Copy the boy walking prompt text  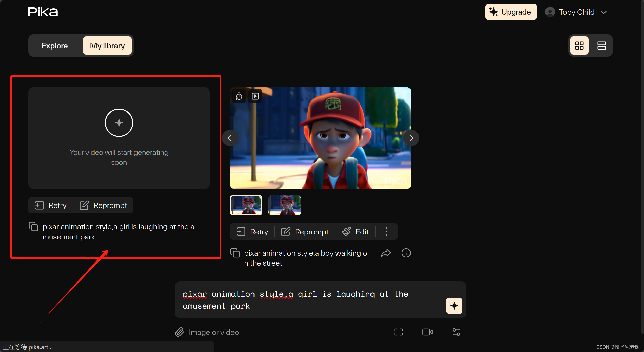(235, 253)
